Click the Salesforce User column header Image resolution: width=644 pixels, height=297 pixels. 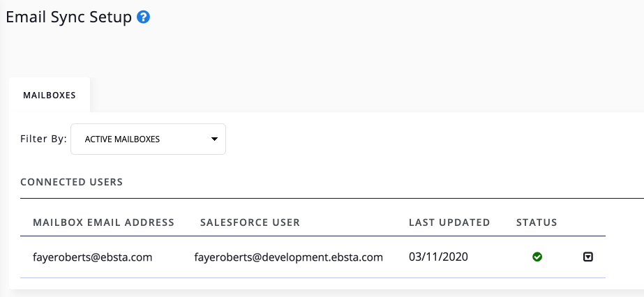[x=250, y=222]
